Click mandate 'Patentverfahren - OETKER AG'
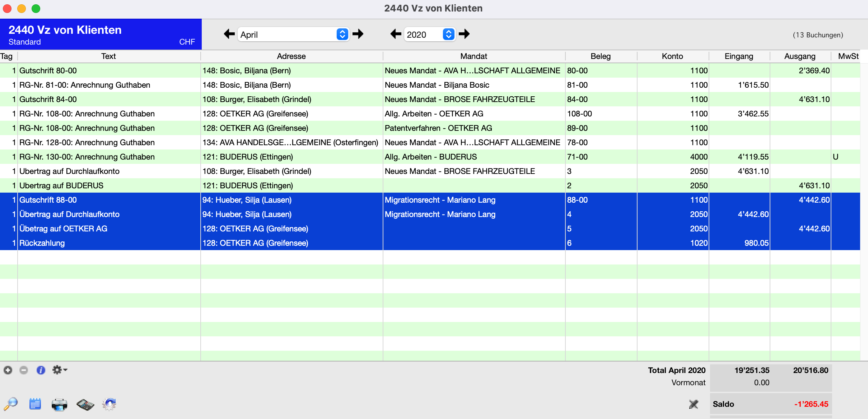 (438, 128)
